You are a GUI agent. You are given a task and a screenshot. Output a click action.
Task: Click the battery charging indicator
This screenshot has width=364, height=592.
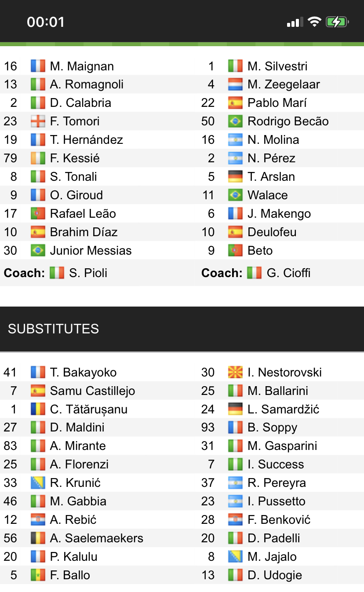point(337,21)
